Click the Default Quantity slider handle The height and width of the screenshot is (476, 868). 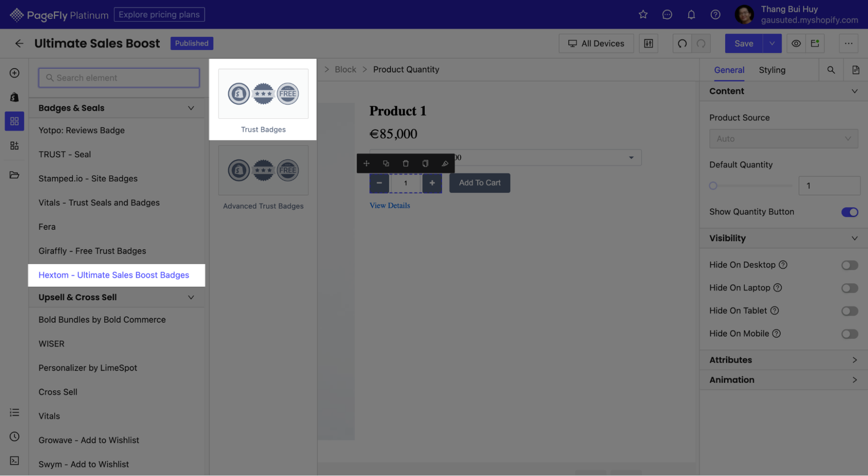[x=713, y=186]
